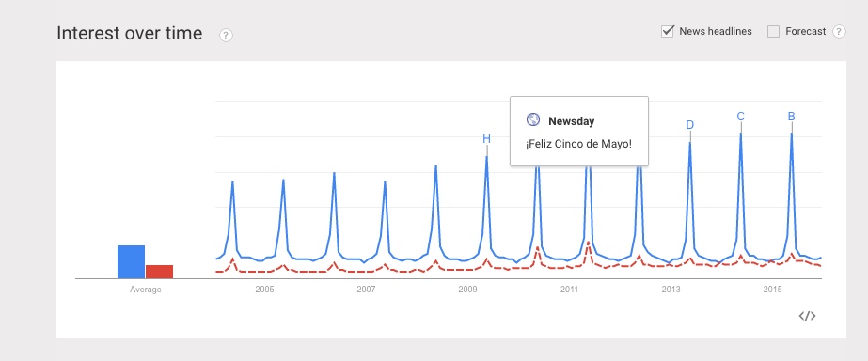Click the 2009 axis label

point(467,290)
